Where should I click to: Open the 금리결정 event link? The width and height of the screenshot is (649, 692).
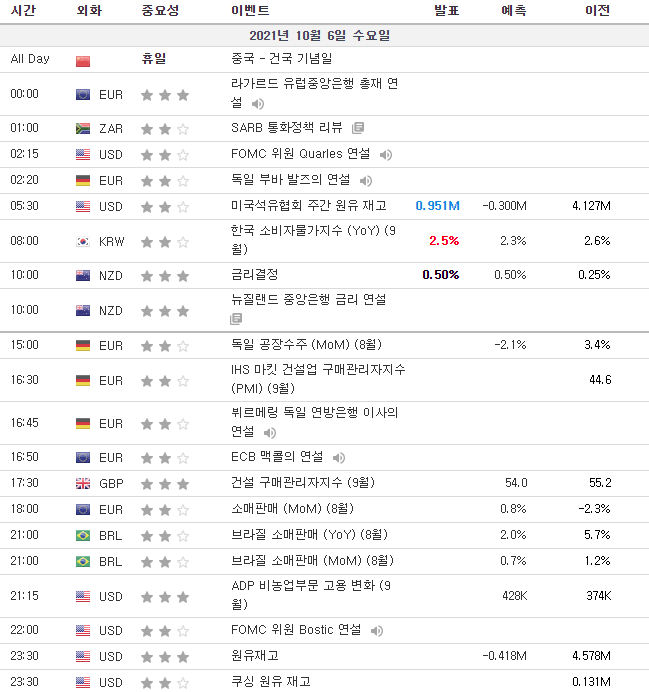[255, 275]
